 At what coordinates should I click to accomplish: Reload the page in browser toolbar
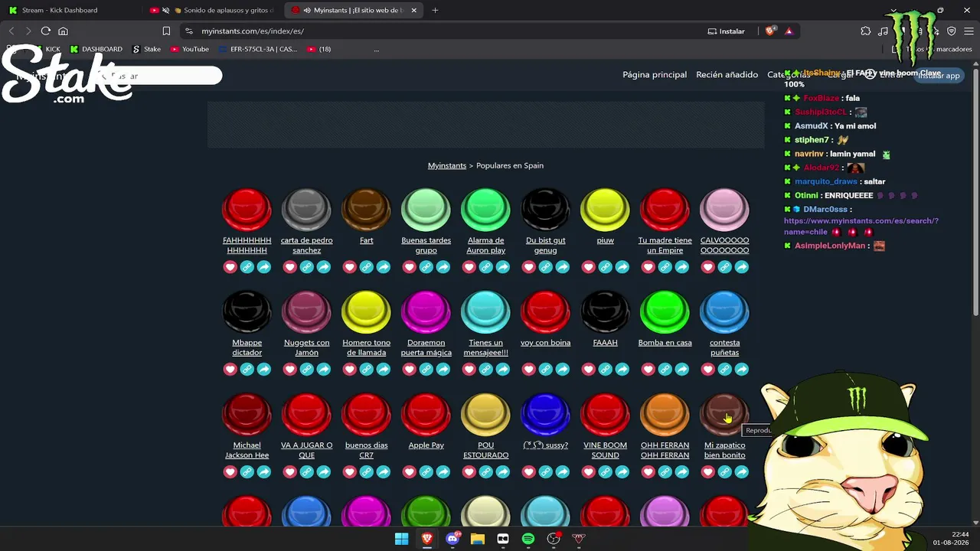[46, 31]
